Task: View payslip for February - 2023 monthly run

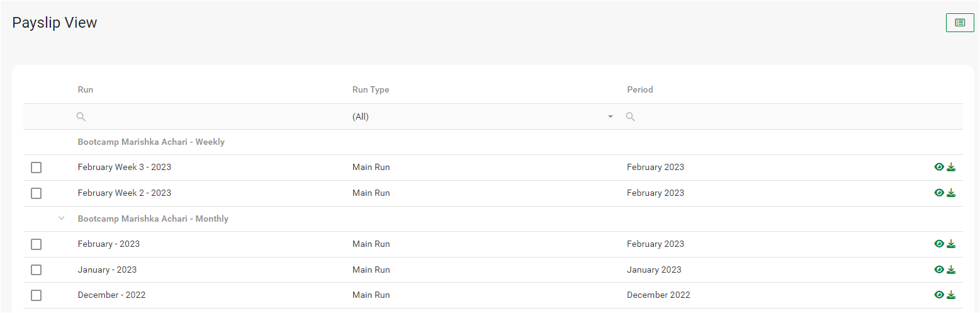Action: pyautogui.click(x=939, y=244)
